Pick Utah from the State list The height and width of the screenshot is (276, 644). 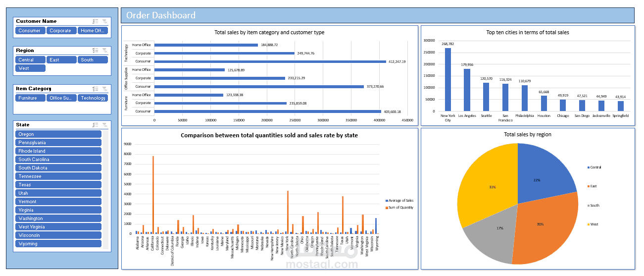(58, 193)
